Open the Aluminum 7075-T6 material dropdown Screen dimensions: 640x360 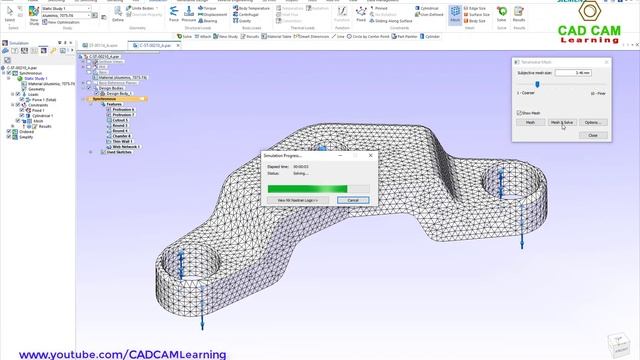coord(89,16)
